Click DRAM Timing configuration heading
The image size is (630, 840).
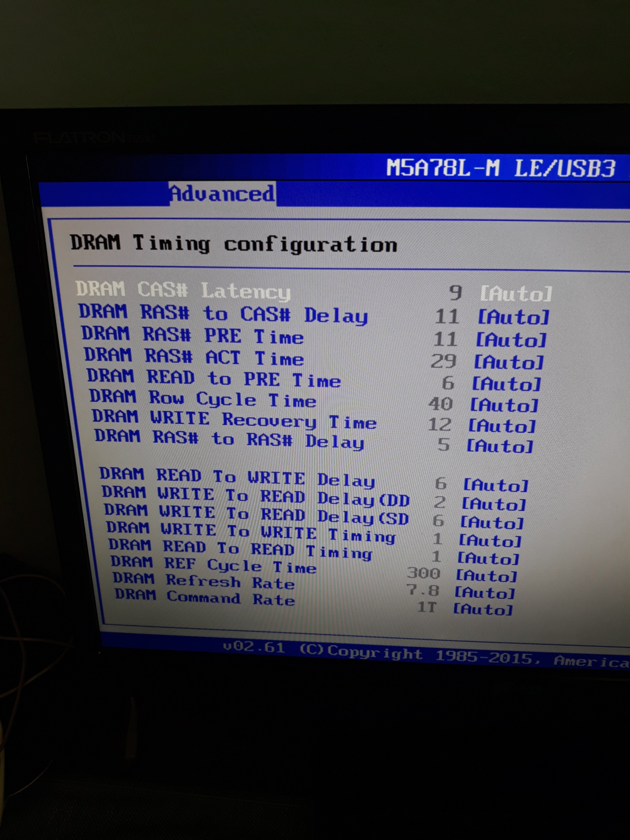[234, 244]
